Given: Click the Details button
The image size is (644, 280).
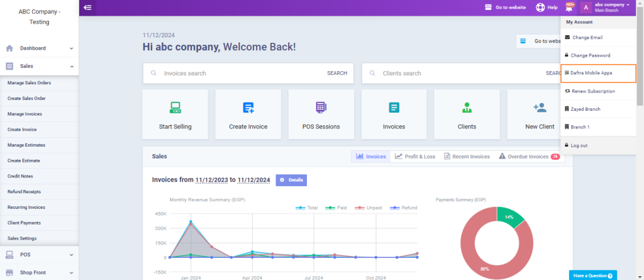Looking at the screenshot, I should [291, 180].
